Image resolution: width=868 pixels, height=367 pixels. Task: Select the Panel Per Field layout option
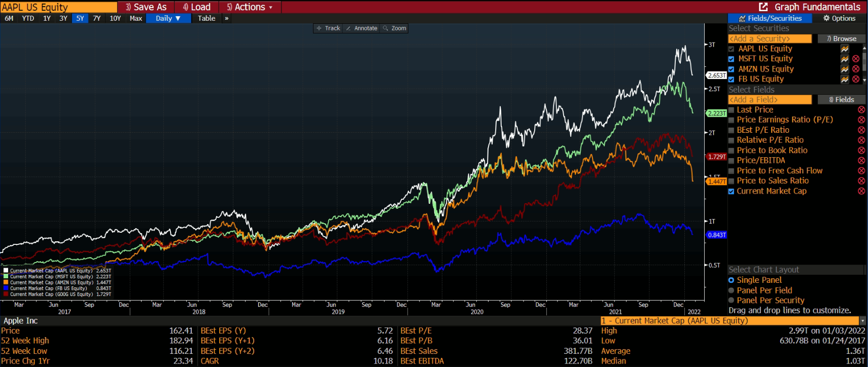731,290
